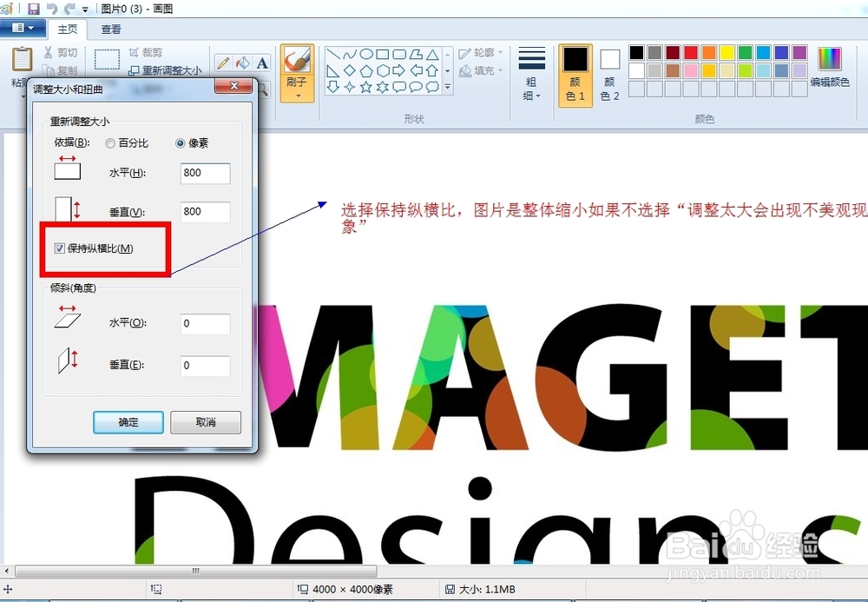Close the 调整大小和扭曲 dialog
Viewport: 868px width, 602px height.
pos(233,86)
